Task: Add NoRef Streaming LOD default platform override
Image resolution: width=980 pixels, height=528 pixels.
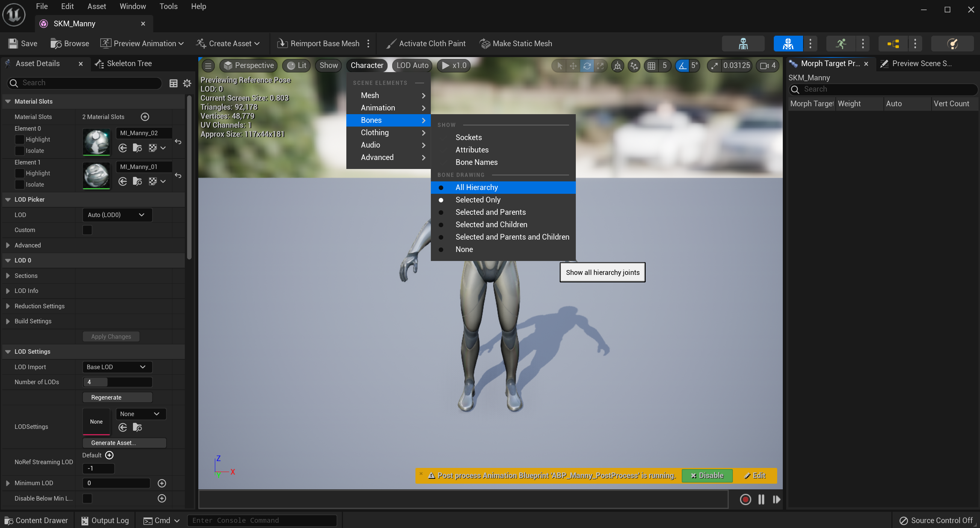Action: point(109,455)
